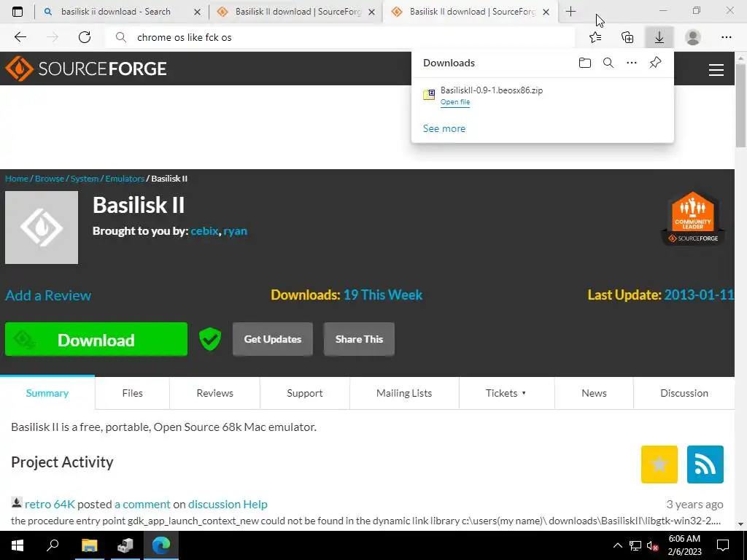
Task: Click the Share This button
Action: click(x=359, y=339)
